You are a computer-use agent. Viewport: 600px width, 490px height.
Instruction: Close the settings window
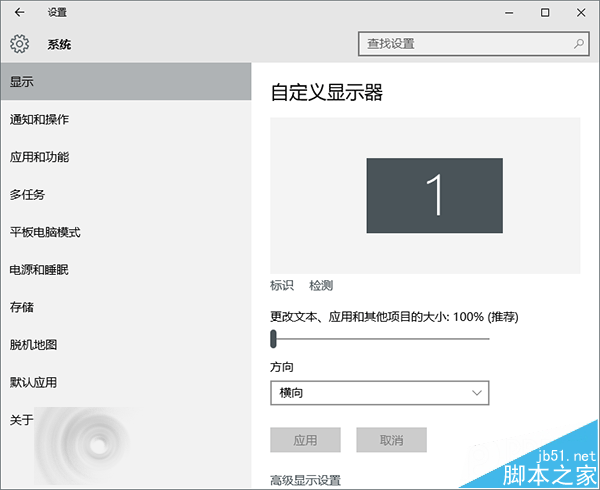[x=581, y=13]
